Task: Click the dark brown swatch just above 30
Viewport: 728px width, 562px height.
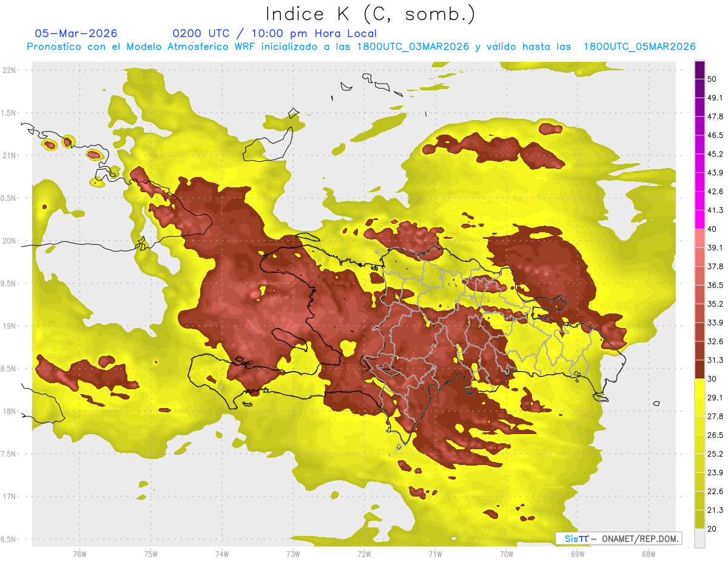Action: tap(699, 370)
